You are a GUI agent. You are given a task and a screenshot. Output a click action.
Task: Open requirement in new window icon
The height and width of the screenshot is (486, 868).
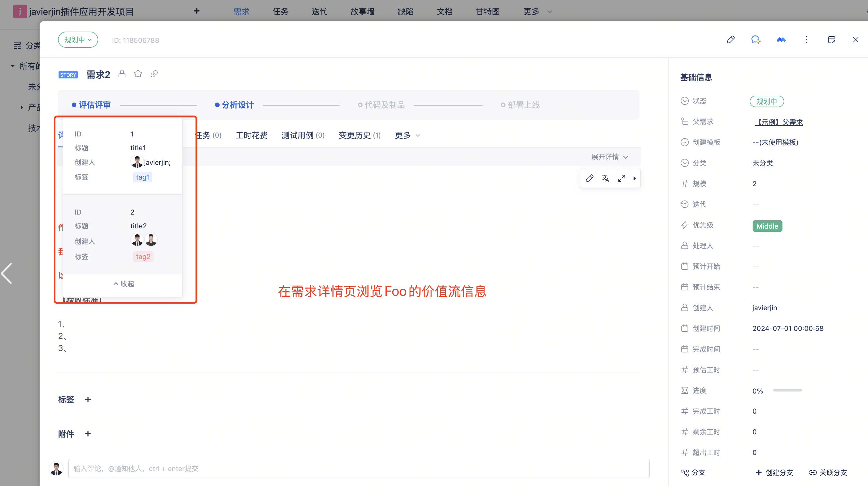click(831, 40)
